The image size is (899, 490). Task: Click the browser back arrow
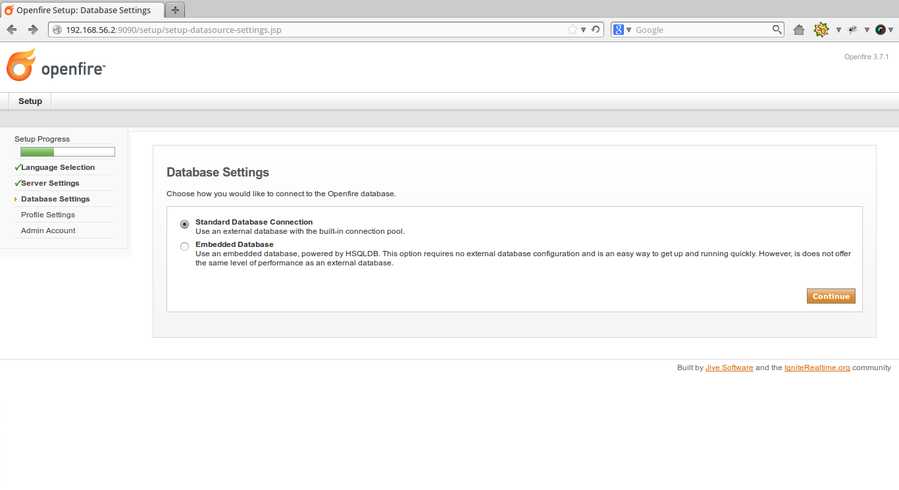(11, 29)
